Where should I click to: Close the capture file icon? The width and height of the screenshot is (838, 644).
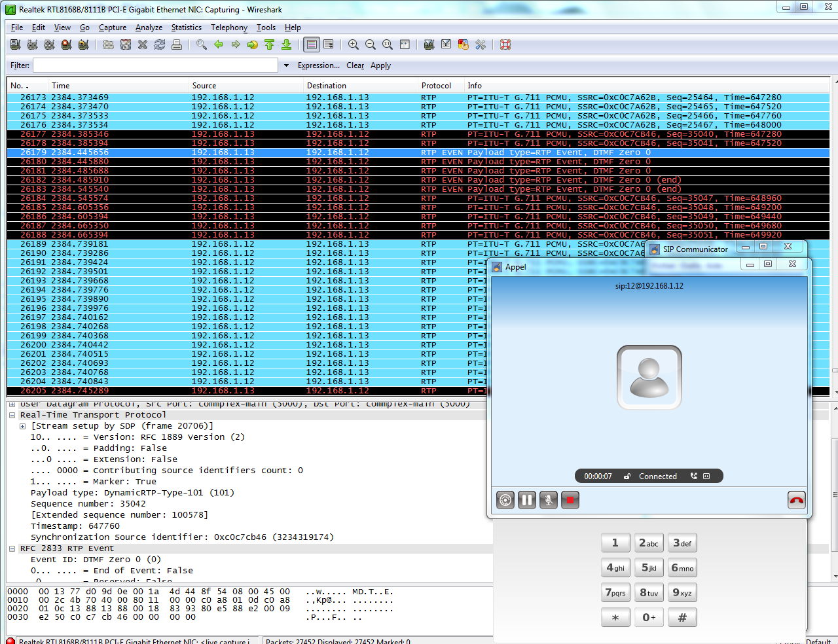coord(143,45)
